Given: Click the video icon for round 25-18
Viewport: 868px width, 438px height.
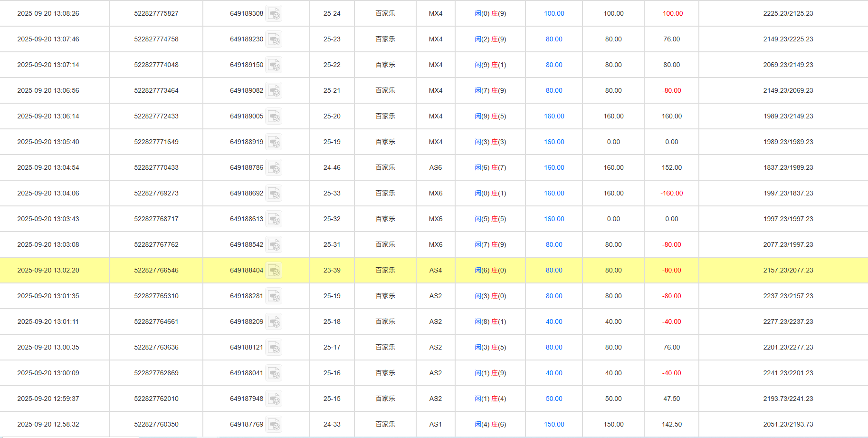Looking at the screenshot, I should coord(274,321).
